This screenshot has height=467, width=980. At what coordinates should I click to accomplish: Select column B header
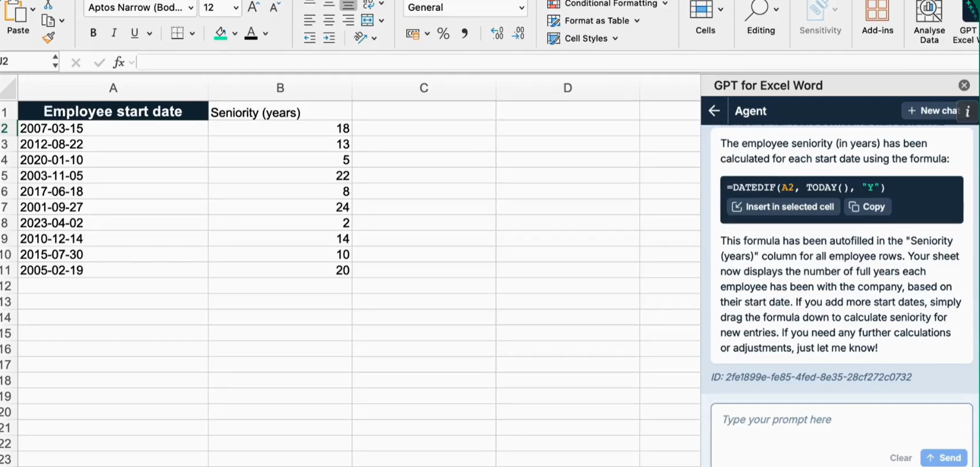click(280, 88)
